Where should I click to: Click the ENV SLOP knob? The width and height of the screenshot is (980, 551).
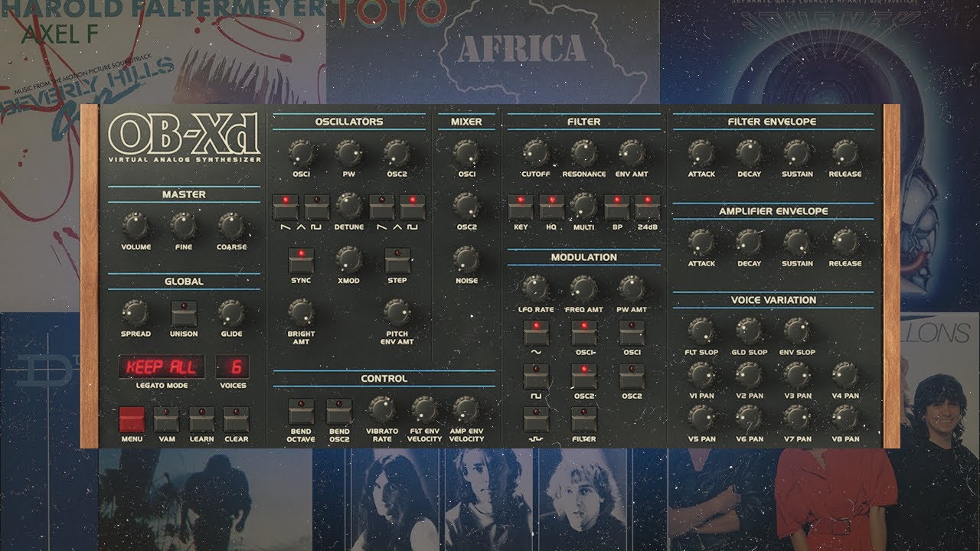pos(797,331)
